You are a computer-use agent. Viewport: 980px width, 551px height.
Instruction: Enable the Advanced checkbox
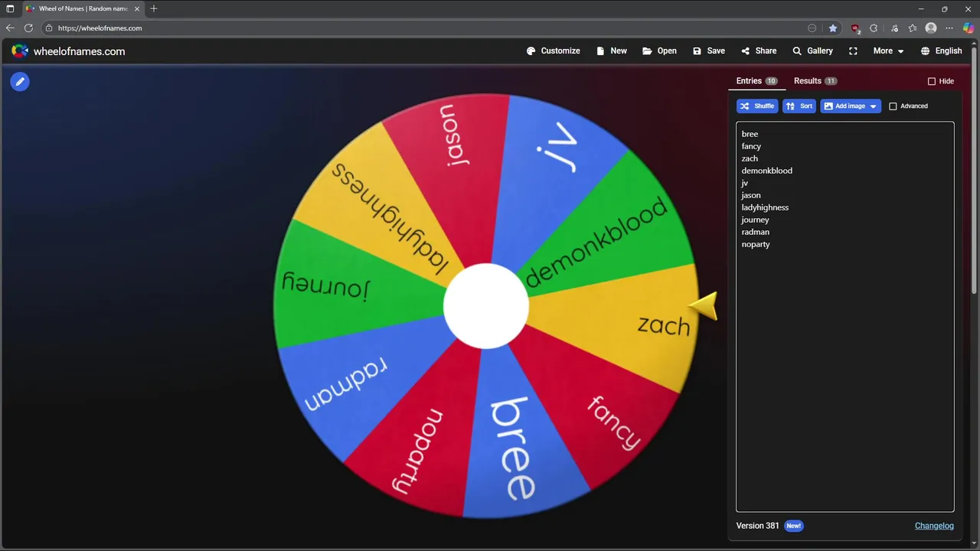893,106
